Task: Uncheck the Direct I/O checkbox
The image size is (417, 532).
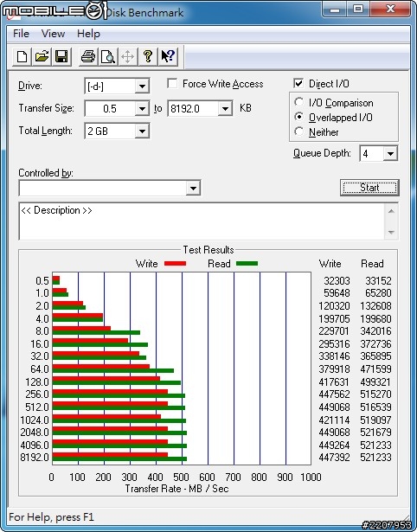Action: [298, 83]
